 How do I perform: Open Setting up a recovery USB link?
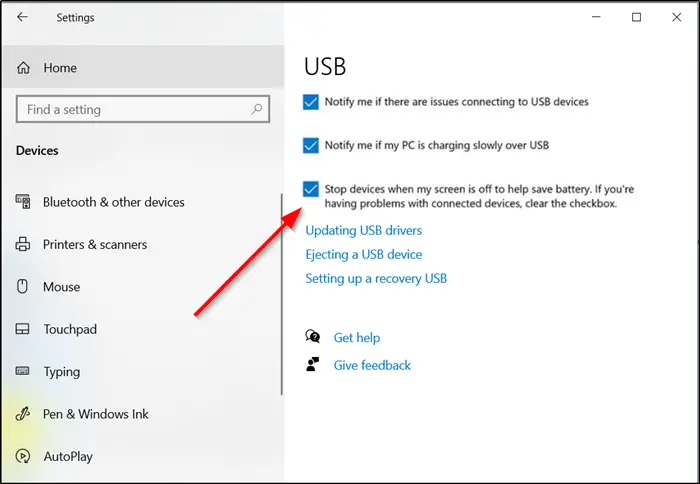[376, 279]
